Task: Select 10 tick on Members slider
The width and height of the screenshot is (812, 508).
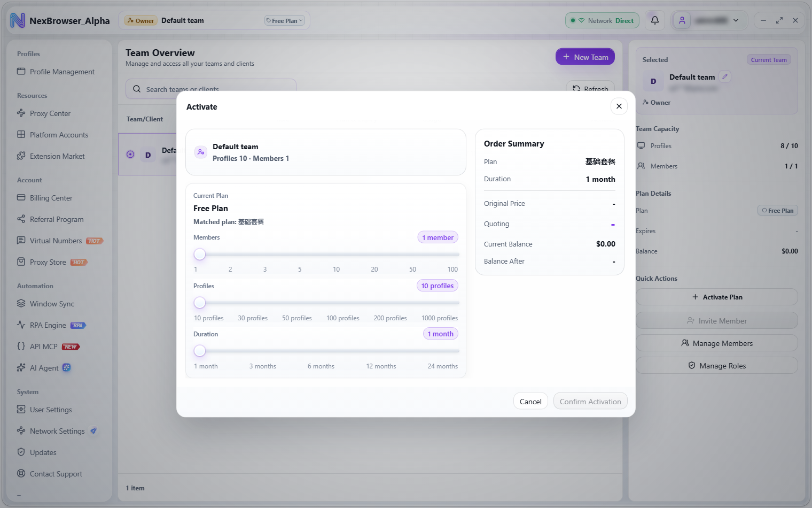Action: (x=337, y=269)
